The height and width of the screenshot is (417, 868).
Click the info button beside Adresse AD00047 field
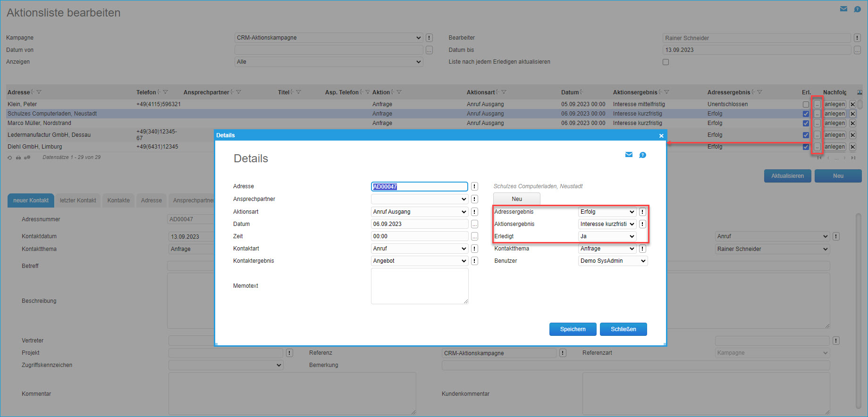pos(474,186)
